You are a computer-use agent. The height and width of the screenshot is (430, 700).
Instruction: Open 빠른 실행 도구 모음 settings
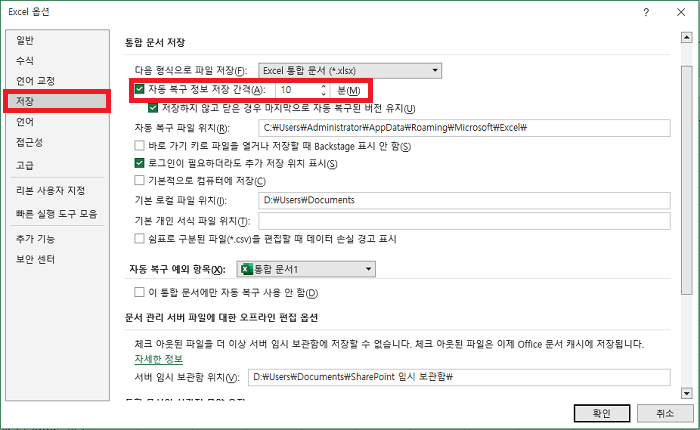pyautogui.click(x=56, y=214)
